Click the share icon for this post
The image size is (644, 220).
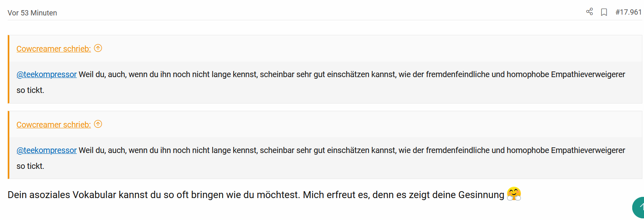point(590,12)
